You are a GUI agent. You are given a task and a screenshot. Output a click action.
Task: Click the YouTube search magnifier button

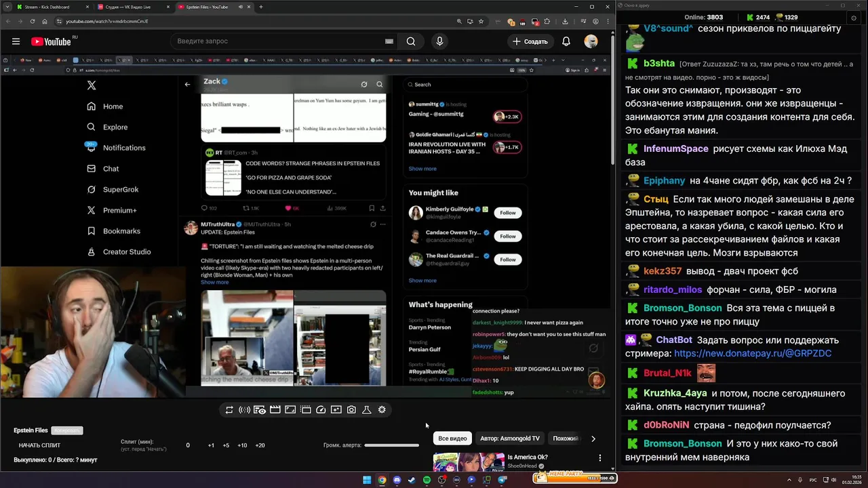411,41
